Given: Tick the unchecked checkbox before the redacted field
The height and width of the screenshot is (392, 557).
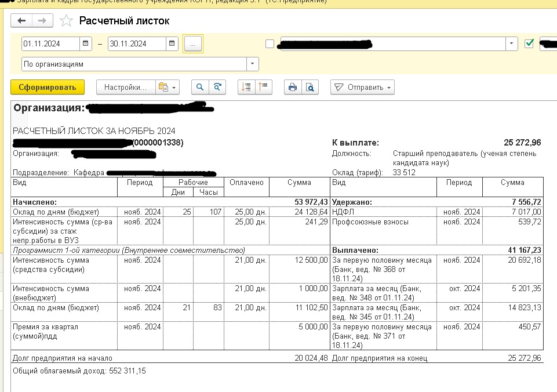Looking at the screenshot, I should 270,43.
